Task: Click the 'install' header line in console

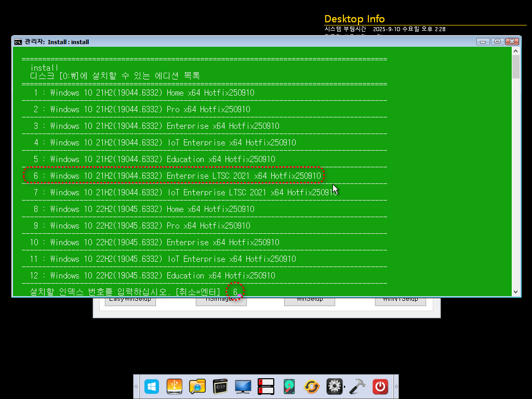Action: 45,68
